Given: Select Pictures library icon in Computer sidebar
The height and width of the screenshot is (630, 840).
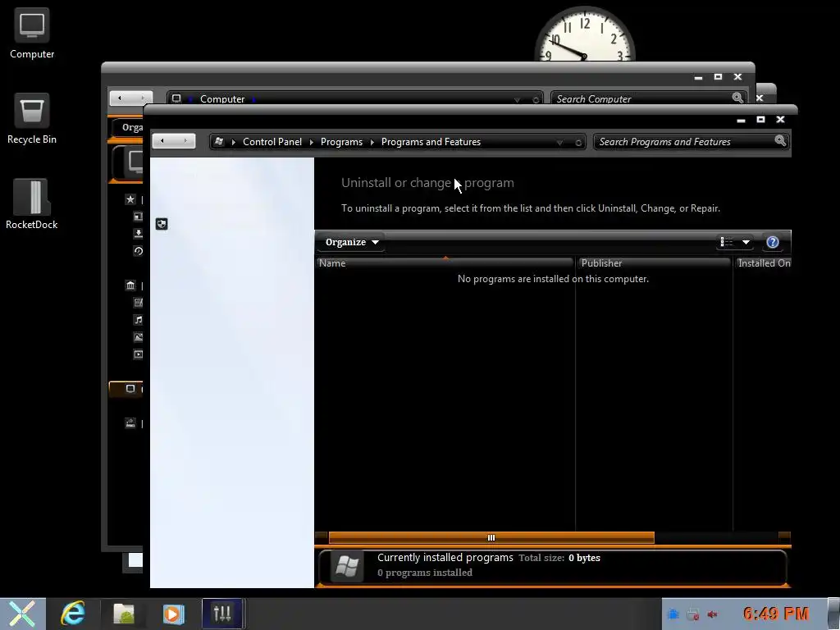Looking at the screenshot, I should coord(138,337).
